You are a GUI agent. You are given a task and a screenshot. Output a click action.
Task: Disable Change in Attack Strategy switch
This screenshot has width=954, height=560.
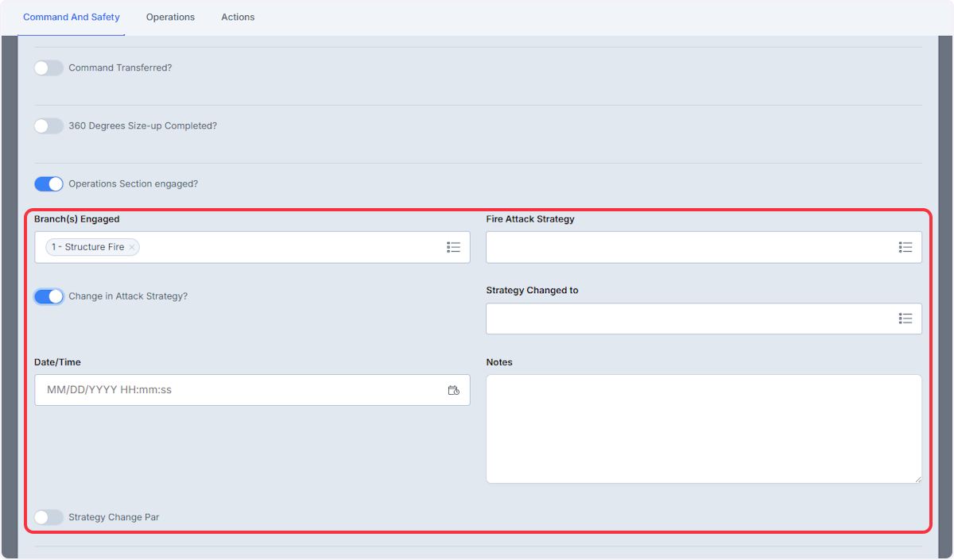(48, 296)
